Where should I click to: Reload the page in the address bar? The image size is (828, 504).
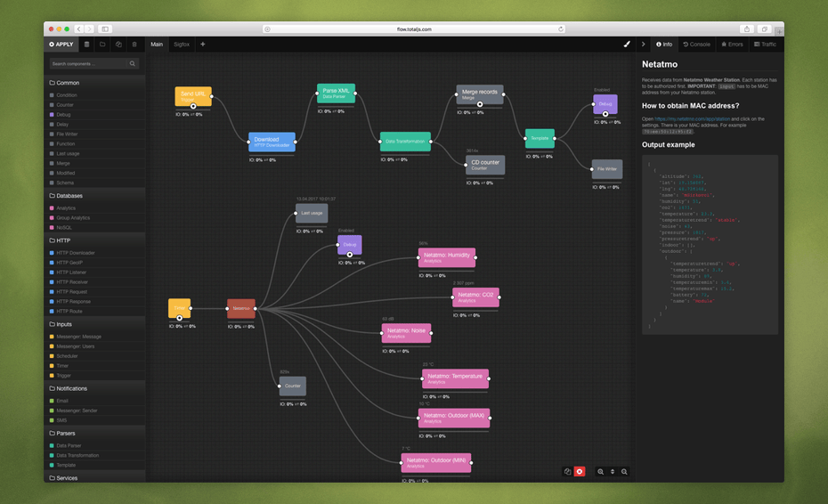561,29
